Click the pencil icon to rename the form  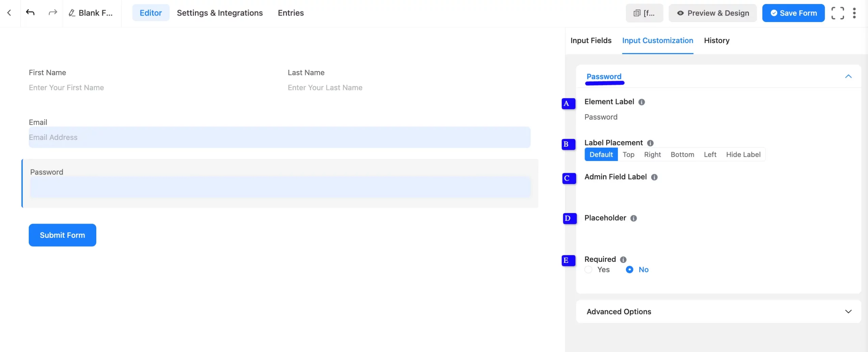click(72, 13)
